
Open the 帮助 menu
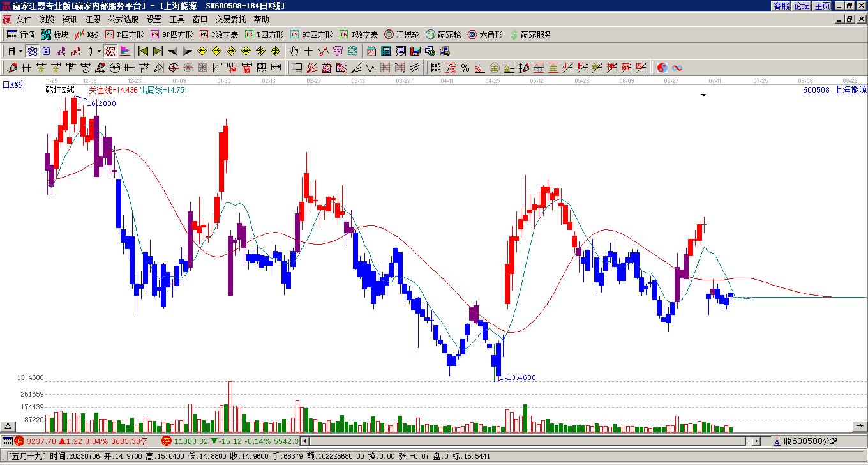tap(261, 20)
